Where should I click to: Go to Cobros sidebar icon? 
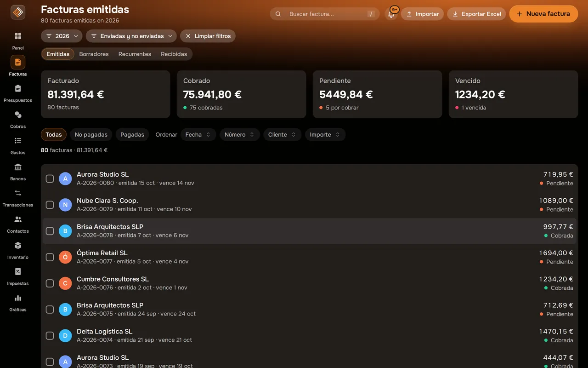18,115
